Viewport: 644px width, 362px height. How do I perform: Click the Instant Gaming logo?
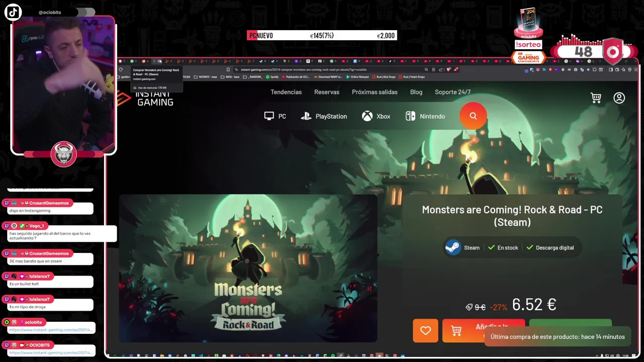coord(146,98)
